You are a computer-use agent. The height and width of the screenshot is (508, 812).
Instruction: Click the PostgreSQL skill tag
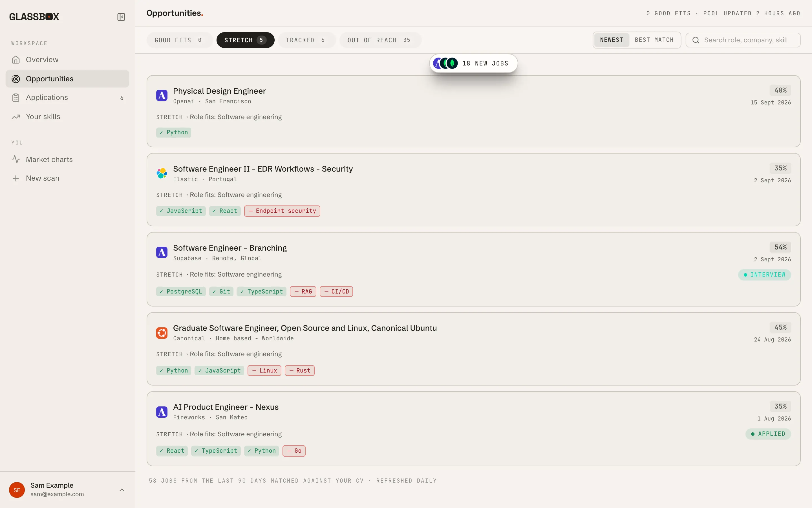tap(180, 291)
